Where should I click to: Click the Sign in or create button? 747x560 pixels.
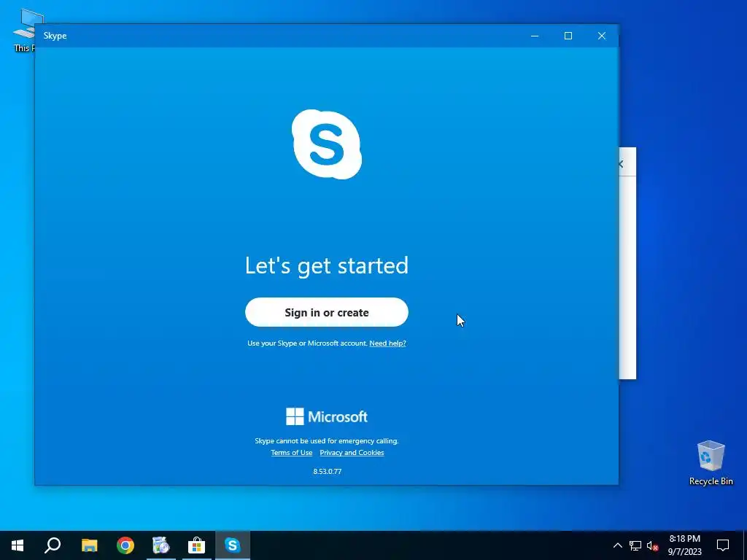coord(326,312)
